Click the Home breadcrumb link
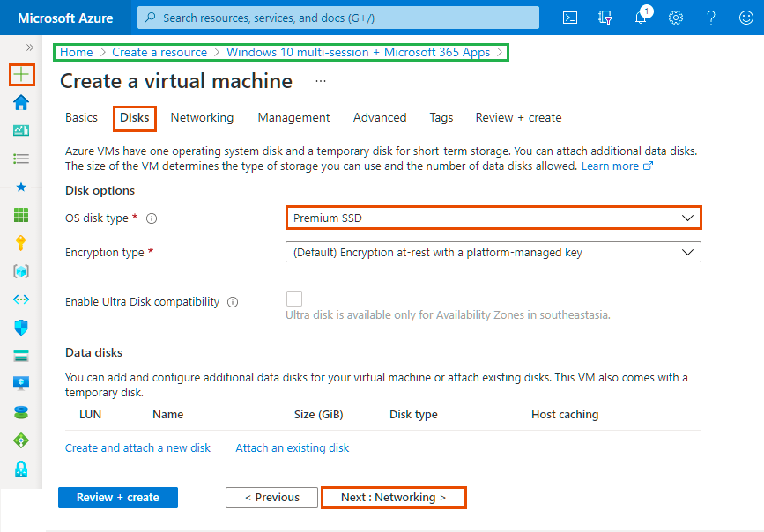This screenshot has height=532, width=764. pyautogui.click(x=77, y=52)
